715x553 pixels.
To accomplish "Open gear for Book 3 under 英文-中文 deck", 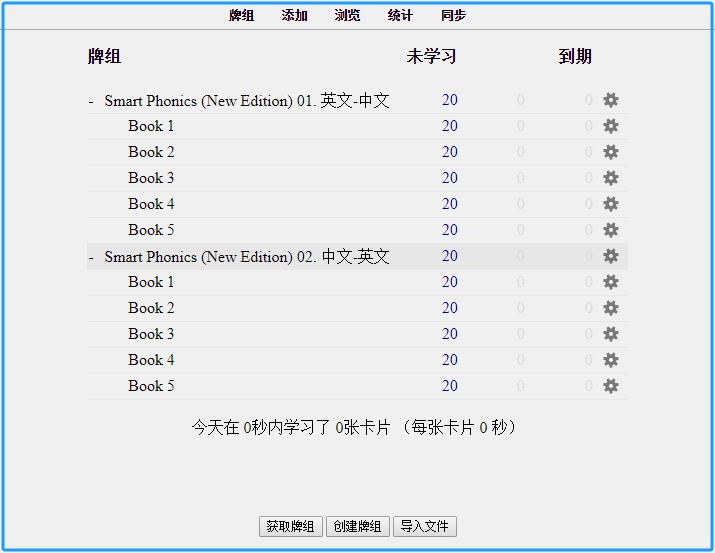I will pos(611,178).
